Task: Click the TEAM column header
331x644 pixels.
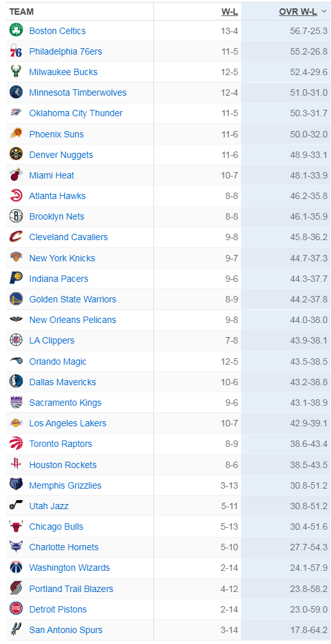Action: (21, 12)
